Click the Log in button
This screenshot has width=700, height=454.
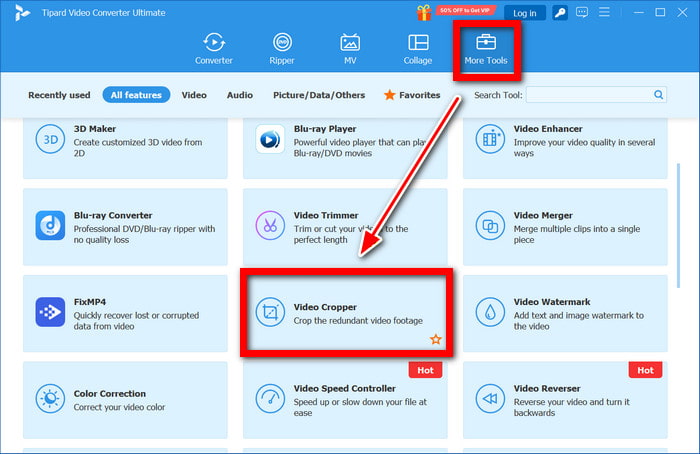coord(525,13)
